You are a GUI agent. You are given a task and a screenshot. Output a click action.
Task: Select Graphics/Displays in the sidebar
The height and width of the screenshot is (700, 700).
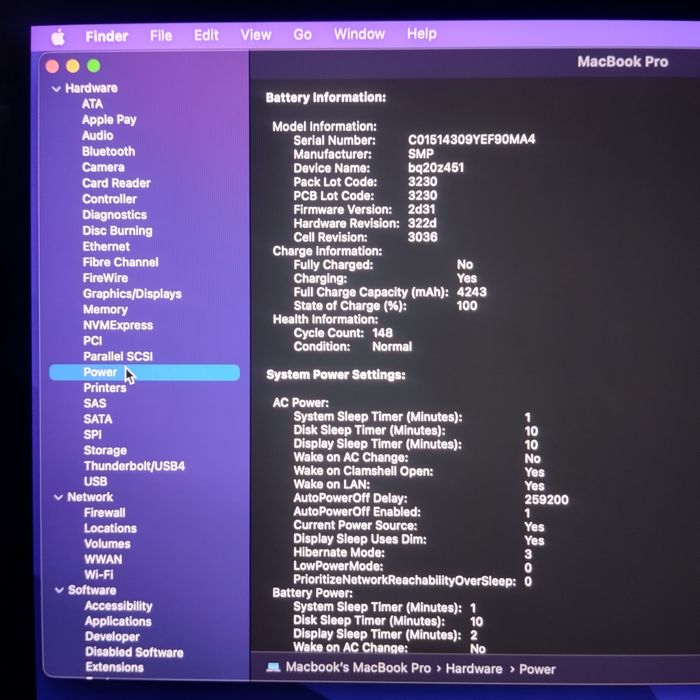click(133, 294)
